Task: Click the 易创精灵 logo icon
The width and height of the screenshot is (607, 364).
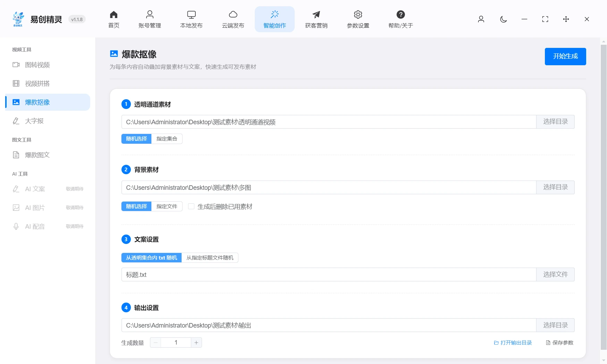Action: (x=18, y=19)
